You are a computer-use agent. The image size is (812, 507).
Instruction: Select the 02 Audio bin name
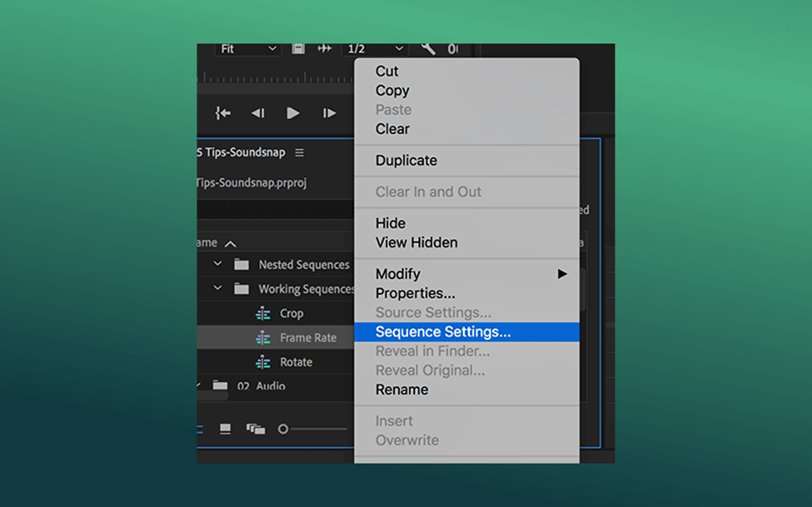261,385
